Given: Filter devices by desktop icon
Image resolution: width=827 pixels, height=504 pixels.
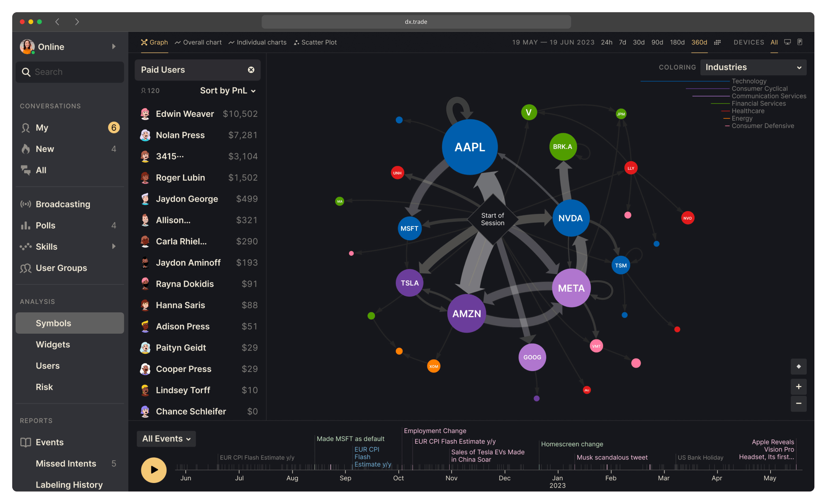Looking at the screenshot, I should [787, 42].
